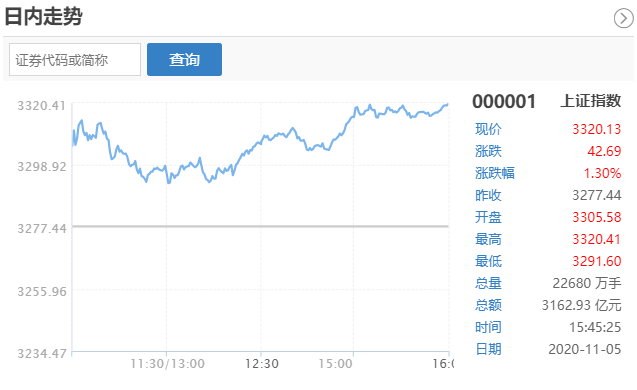Viewport: 637px width, 390px height.
Task: Click the 12:30 time axis label
Action: [262, 364]
